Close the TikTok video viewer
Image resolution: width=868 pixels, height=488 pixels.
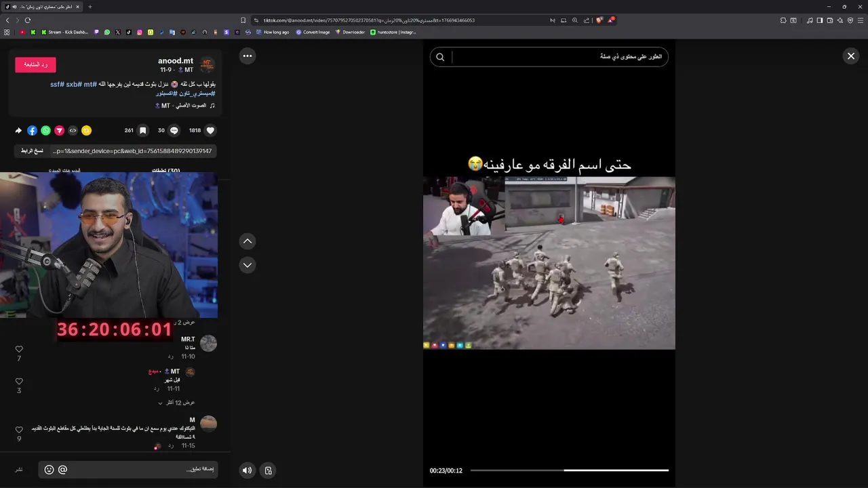coord(851,56)
